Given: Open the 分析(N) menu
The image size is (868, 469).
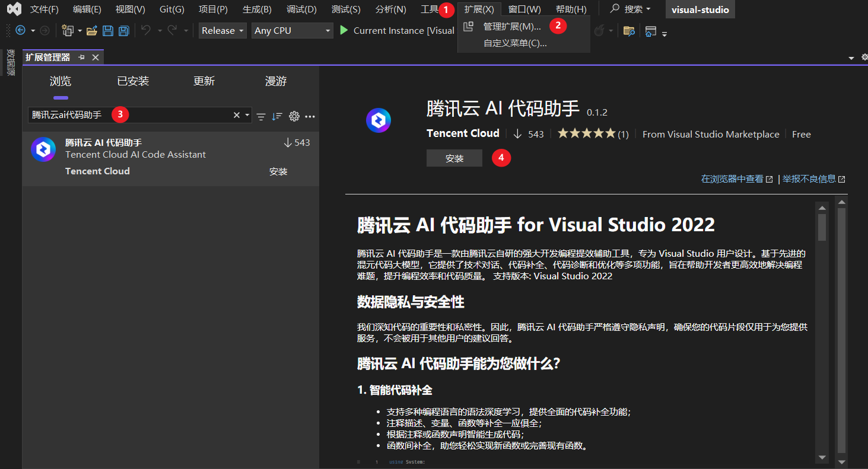Looking at the screenshot, I should coord(391,9).
